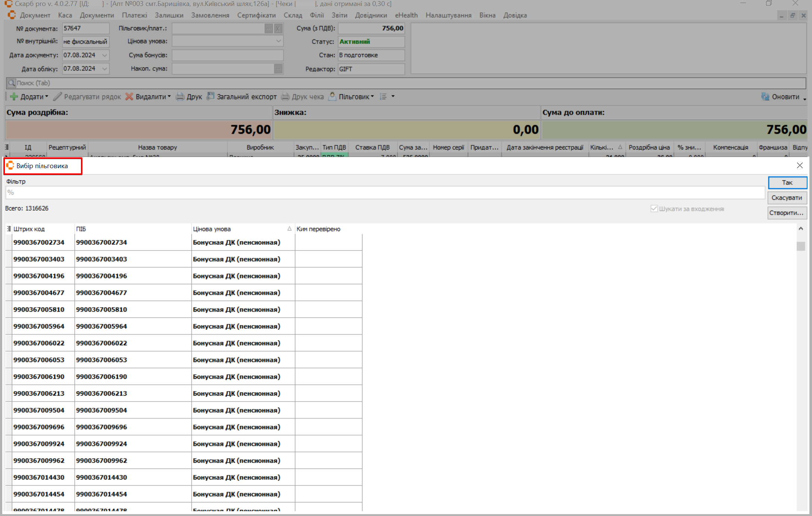Click the Скасувати button
This screenshot has width=812, height=516.
tap(787, 198)
